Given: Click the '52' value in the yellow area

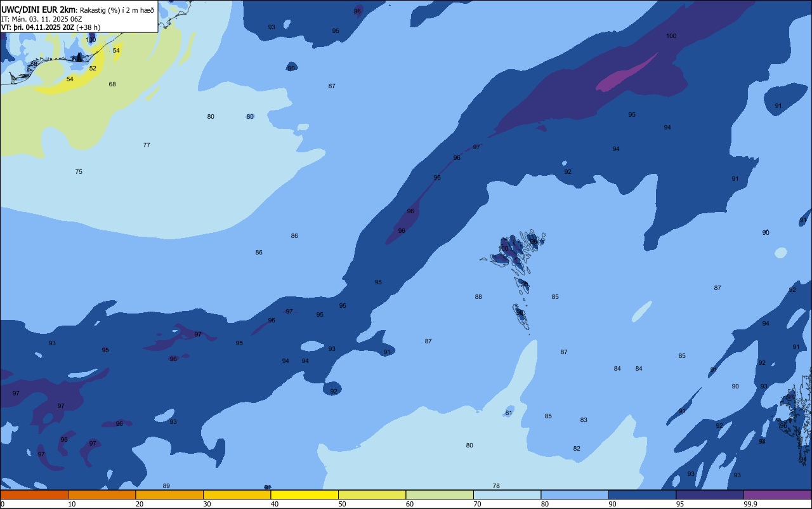Looking at the screenshot, I should click(93, 69).
